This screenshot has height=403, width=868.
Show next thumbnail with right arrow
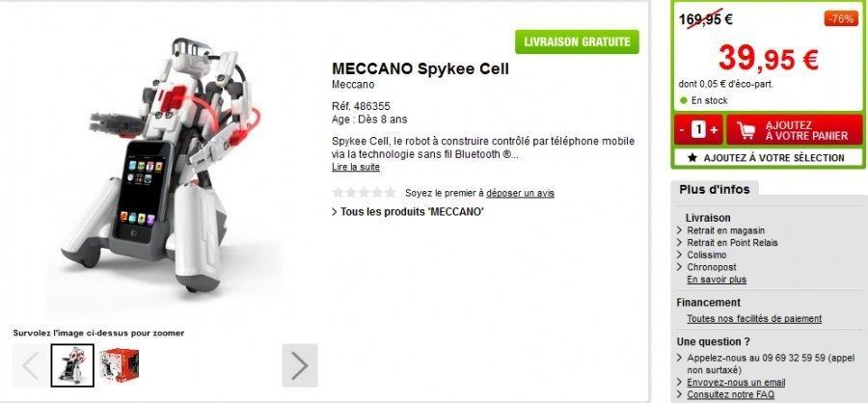coord(300,365)
